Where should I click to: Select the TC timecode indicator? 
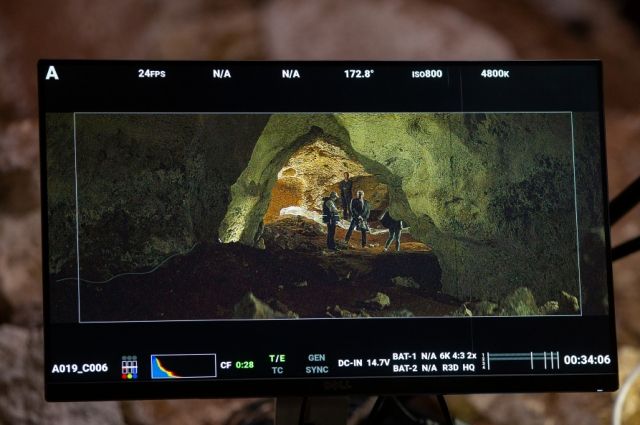coord(278,370)
